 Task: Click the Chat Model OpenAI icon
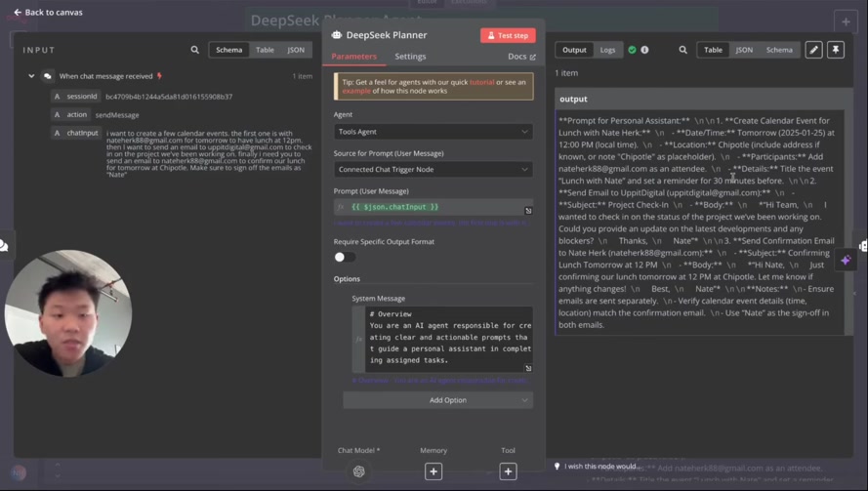[x=358, y=471]
